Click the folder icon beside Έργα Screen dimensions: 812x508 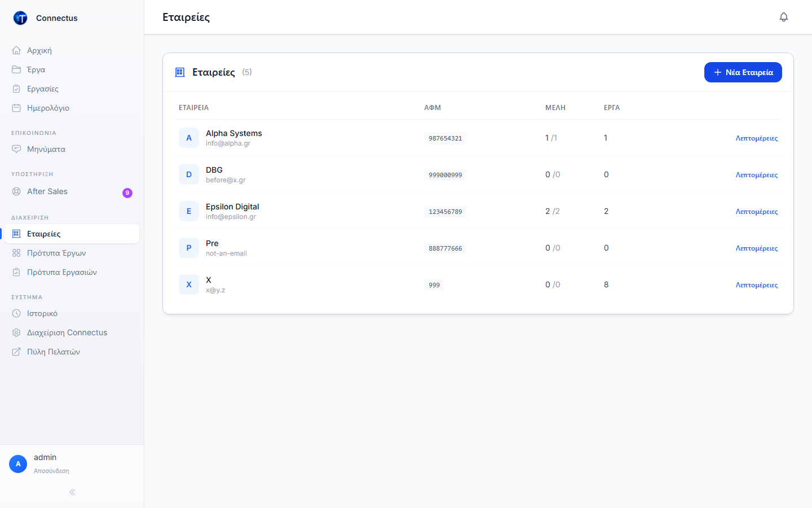pos(16,69)
